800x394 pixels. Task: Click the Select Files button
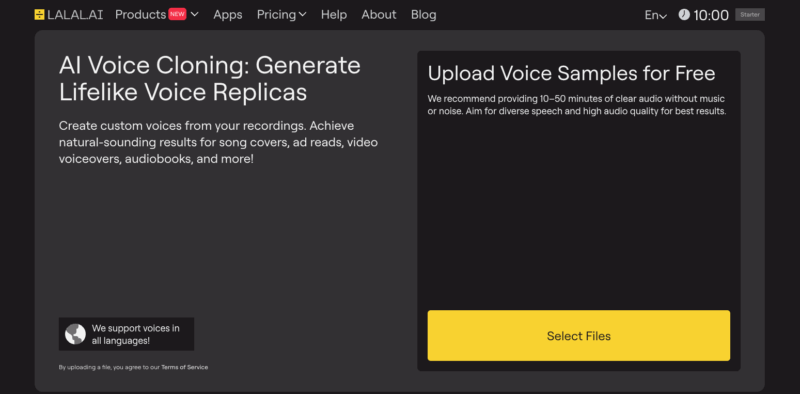pos(579,336)
